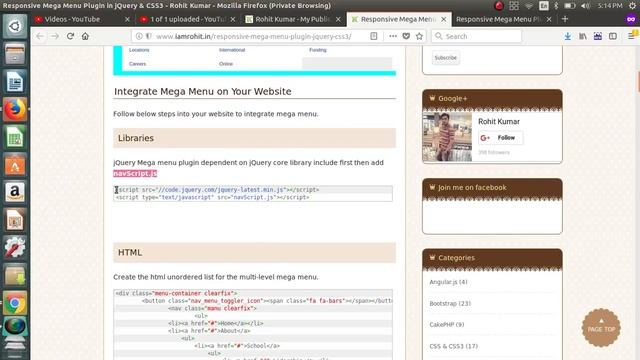Switch to last Responsive Mega Menu tab
The image size is (640, 360).
tap(499, 19)
